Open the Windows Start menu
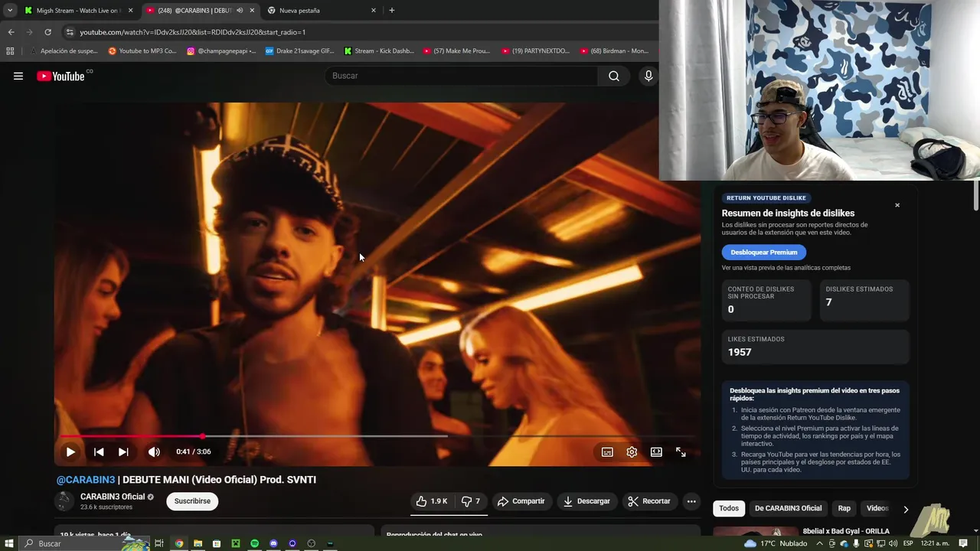 [9, 543]
